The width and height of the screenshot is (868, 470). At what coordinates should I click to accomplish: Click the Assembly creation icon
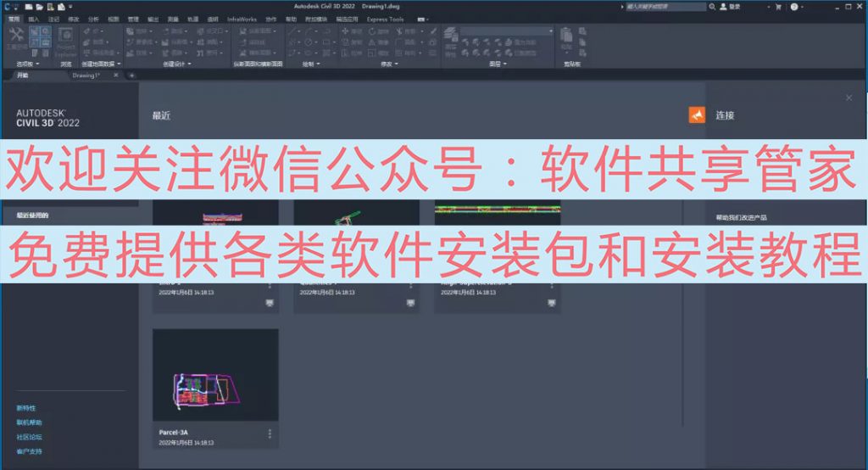coord(200,42)
